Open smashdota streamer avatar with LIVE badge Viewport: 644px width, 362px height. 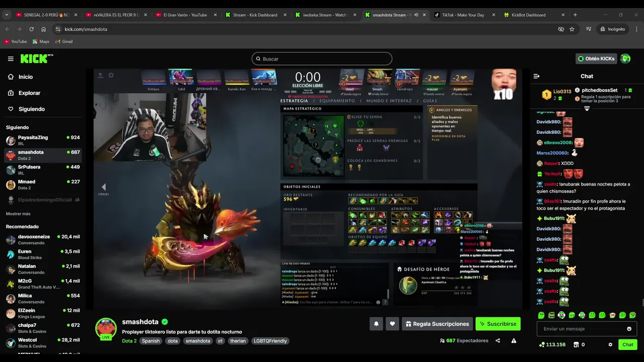106,328
